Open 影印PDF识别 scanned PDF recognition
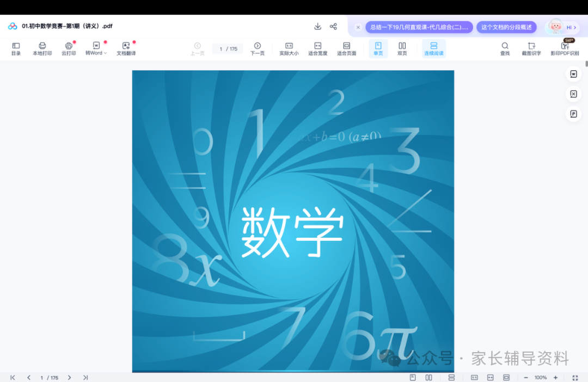This screenshot has width=588, height=382. pos(565,49)
